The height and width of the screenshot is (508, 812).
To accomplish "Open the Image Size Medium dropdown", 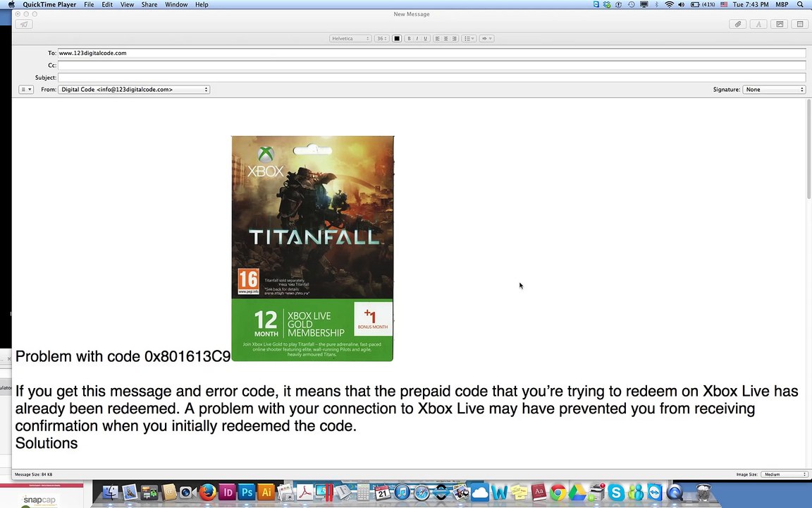I will (x=784, y=474).
